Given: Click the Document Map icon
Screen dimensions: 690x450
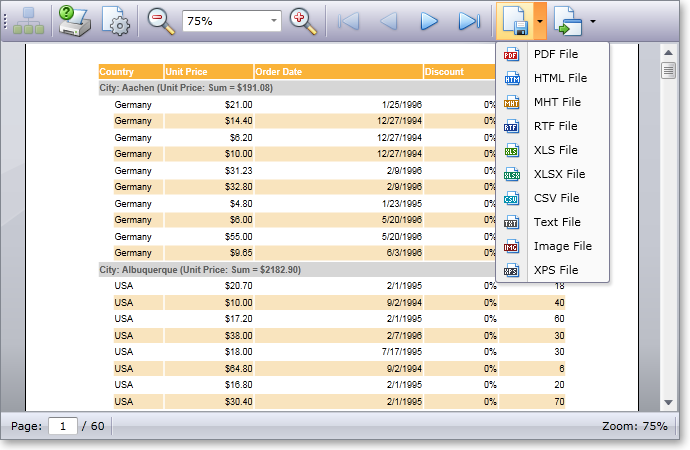Looking at the screenshot, I should point(29,20).
